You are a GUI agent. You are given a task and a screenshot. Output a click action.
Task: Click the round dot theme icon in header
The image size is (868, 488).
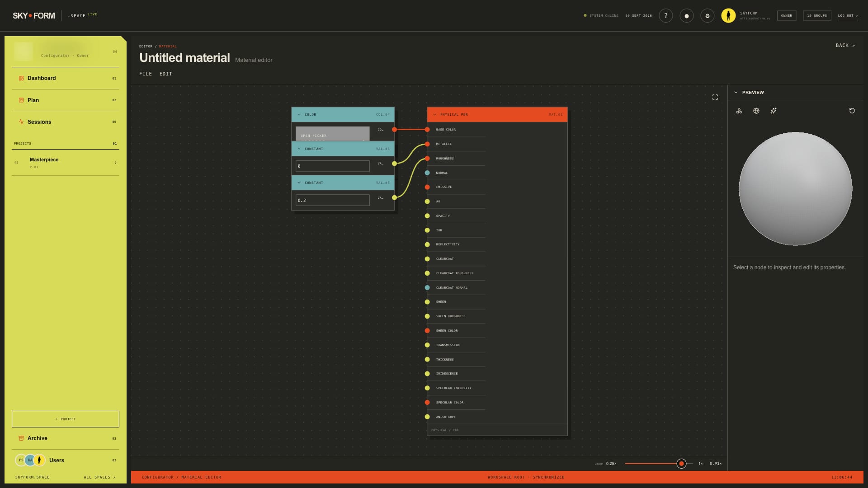coord(686,16)
